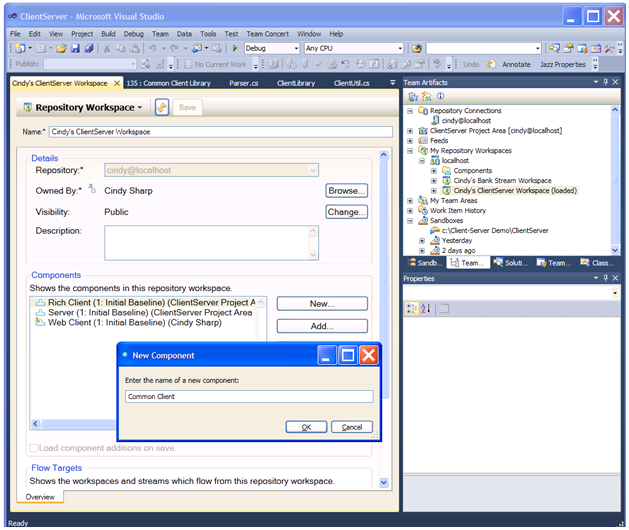The image size is (629, 530).
Task: Select the Overview tab at bottom
Action: point(40,497)
